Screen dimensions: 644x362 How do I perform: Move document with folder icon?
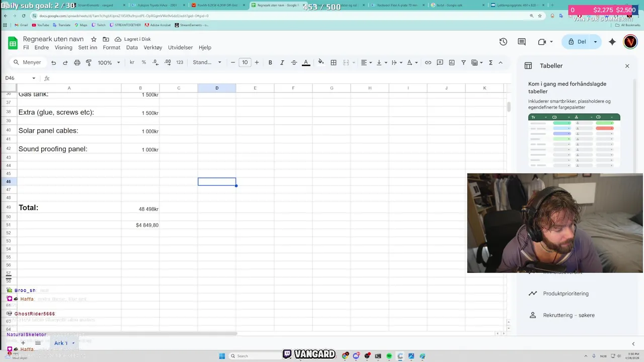pyautogui.click(x=106, y=39)
